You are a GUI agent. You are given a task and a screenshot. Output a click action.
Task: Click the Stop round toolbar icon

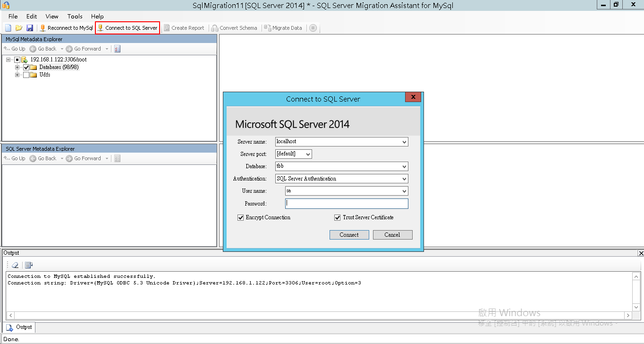(x=313, y=28)
